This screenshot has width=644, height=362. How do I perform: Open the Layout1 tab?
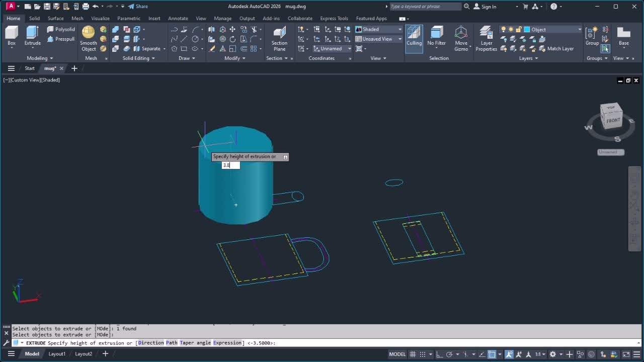tap(57, 354)
